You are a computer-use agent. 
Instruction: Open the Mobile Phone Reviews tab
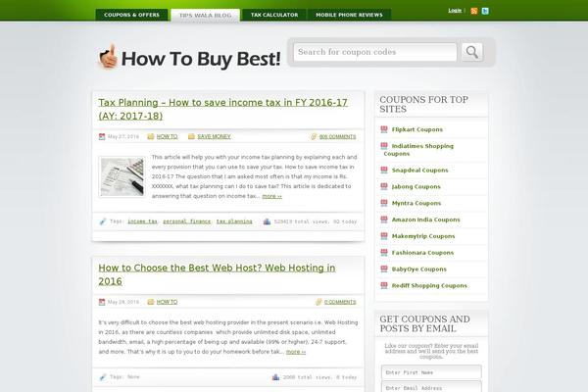coord(349,15)
